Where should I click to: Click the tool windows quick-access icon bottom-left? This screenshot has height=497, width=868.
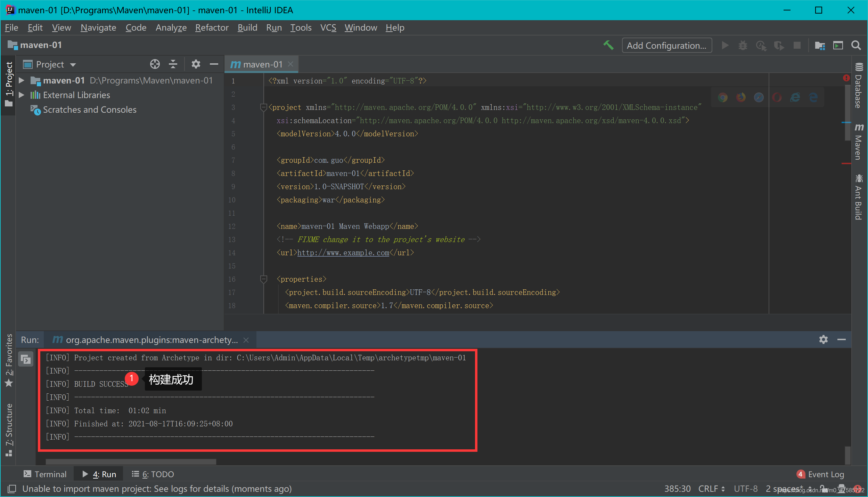[x=12, y=489]
